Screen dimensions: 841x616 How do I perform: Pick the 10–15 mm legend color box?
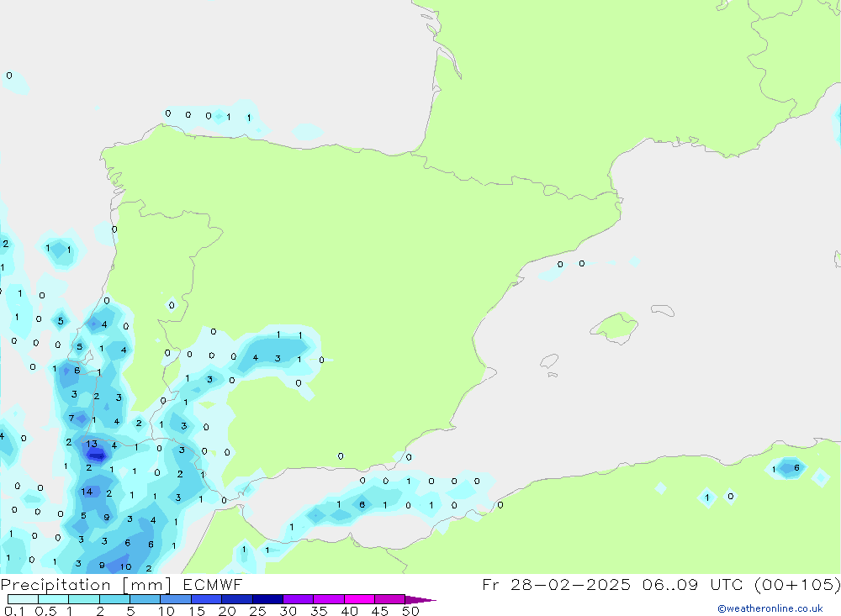(176, 599)
